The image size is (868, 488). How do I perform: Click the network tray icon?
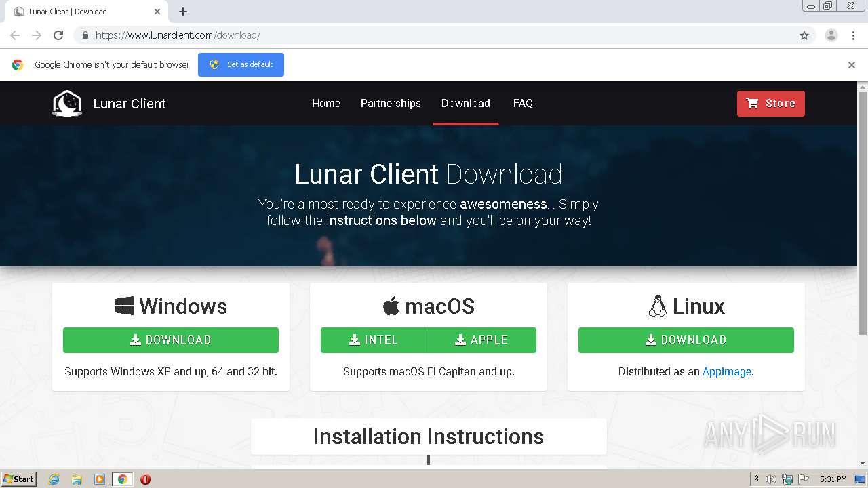coord(787,479)
